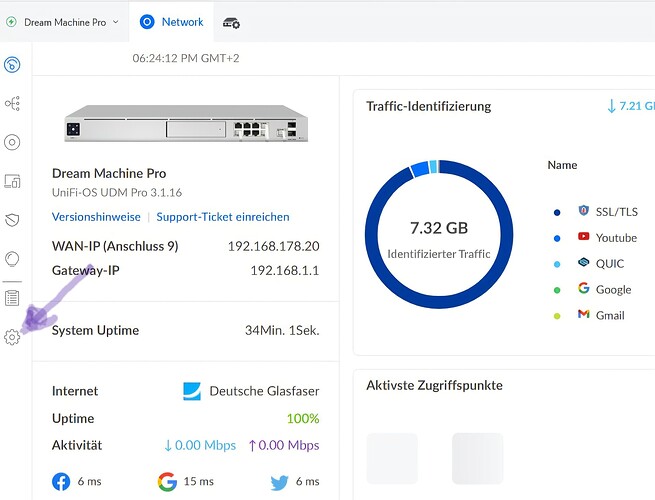Open the Dashboard icon in sidebar
The image size is (655, 500).
(x=12, y=66)
